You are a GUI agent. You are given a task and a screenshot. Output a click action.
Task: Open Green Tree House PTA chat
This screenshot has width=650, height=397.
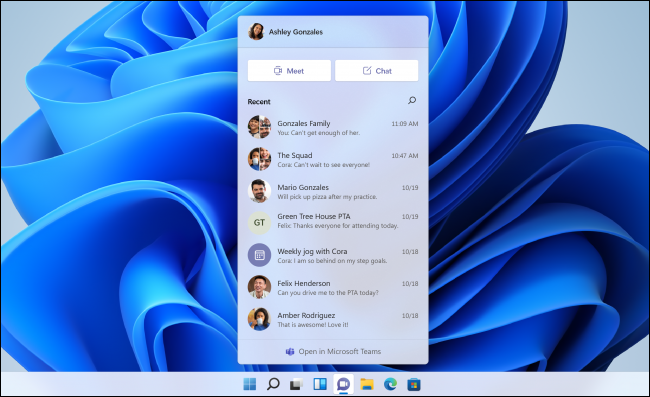(x=333, y=223)
